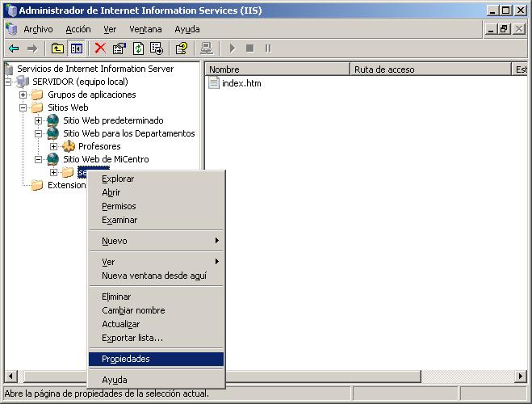Open the Ver submenu in the context menu
Image resolution: width=532 pixels, height=404 pixels.
(x=156, y=262)
